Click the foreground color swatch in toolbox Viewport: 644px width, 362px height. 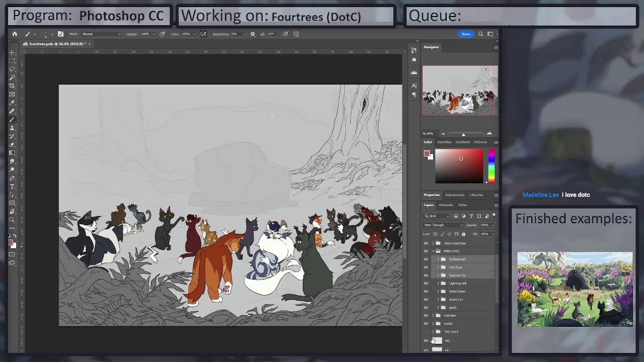[x=11, y=242]
